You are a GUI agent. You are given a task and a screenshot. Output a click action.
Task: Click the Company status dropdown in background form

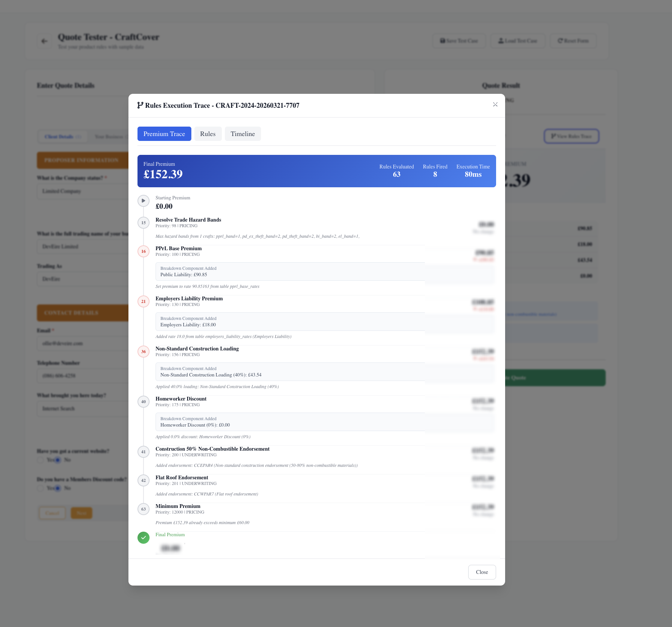[83, 191]
